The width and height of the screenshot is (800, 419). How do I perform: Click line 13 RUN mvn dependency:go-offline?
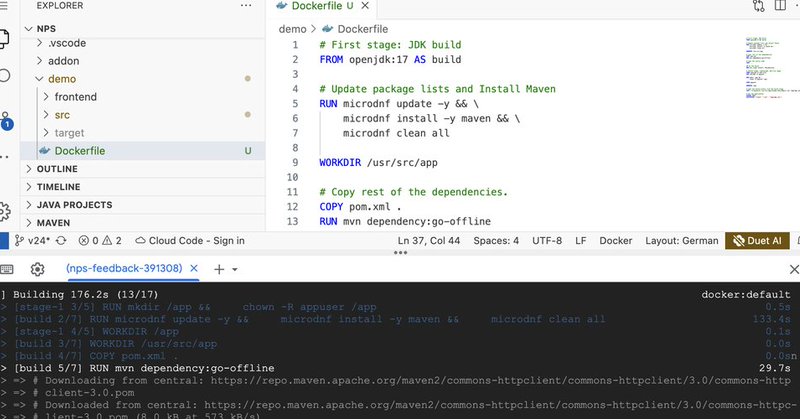405,221
